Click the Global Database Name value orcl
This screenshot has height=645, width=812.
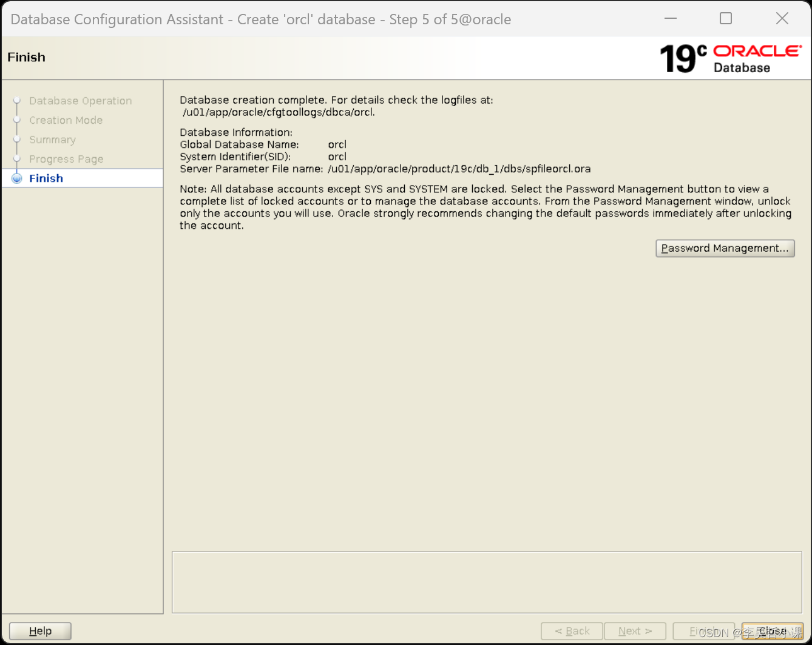tap(337, 144)
